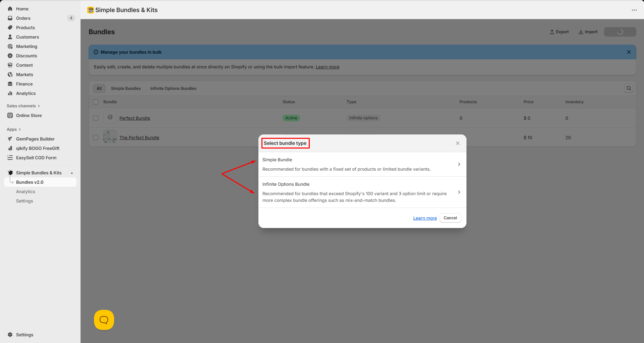The width and height of the screenshot is (644, 343).
Task: Open Learn more link in dialog
Action: point(425,218)
